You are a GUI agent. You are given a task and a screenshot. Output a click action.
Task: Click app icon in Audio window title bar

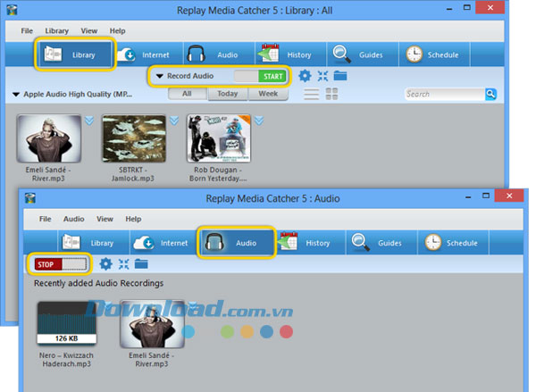(x=30, y=198)
